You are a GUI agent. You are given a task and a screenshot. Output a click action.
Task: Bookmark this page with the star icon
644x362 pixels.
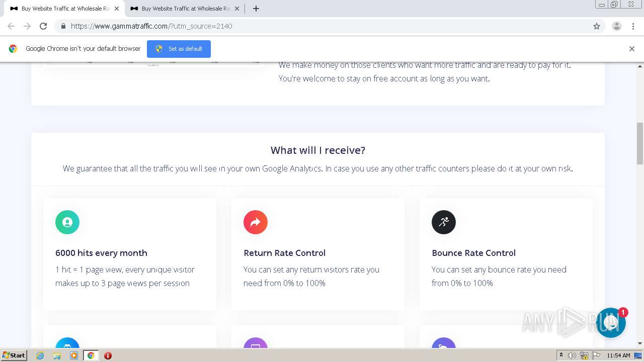(597, 26)
